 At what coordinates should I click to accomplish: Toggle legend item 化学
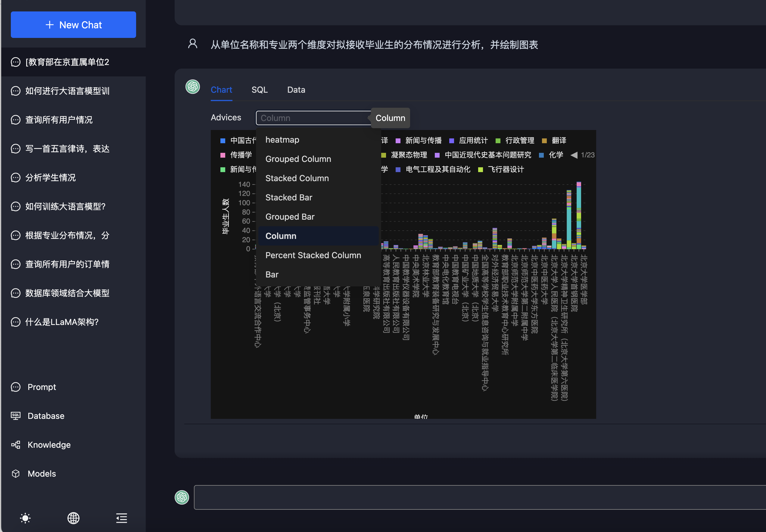pyautogui.click(x=551, y=155)
